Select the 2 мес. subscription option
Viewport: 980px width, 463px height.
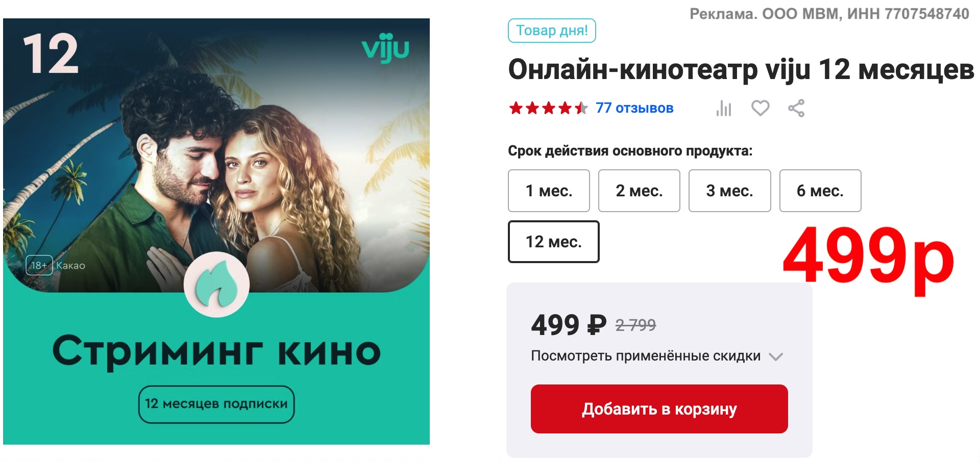click(639, 191)
